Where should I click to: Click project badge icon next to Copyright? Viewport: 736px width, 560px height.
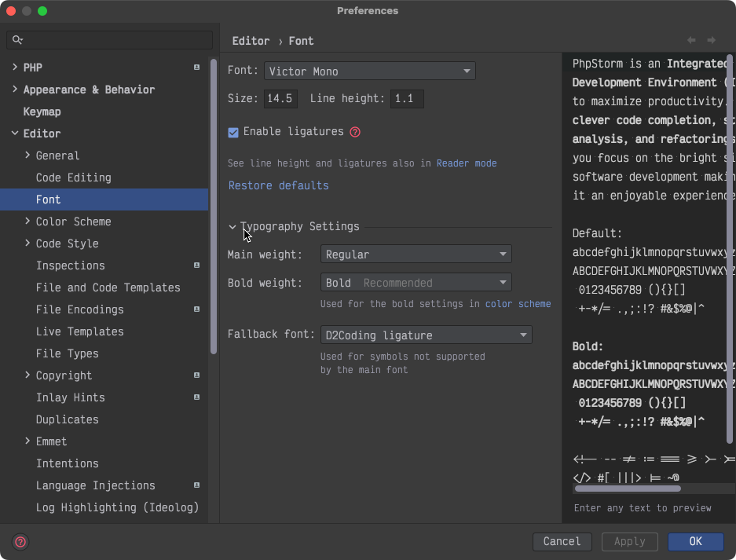pyautogui.click(x=196, y=375)
